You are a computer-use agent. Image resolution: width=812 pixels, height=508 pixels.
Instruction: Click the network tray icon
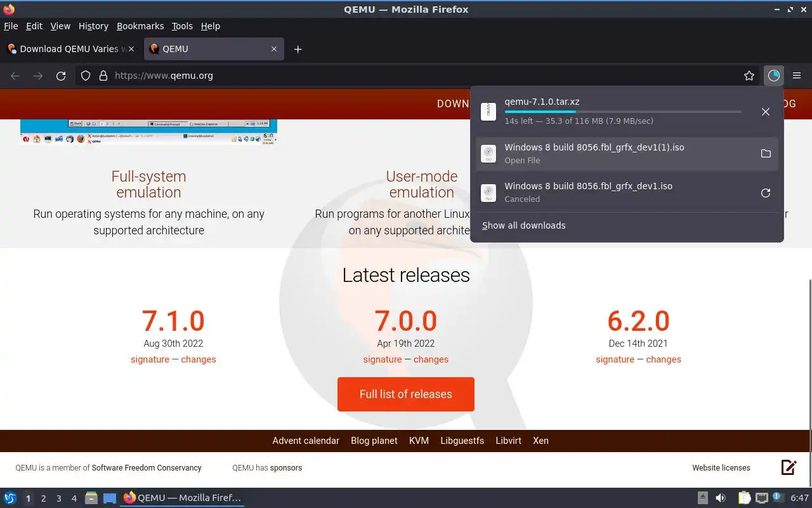(762, 498)
